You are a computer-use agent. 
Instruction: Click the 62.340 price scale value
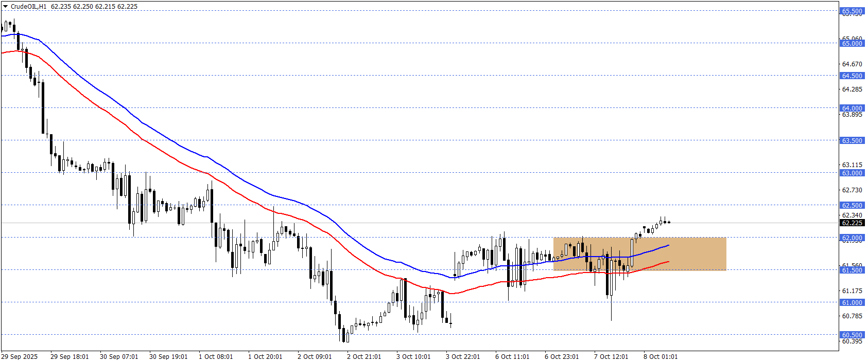tap(852, 215)
